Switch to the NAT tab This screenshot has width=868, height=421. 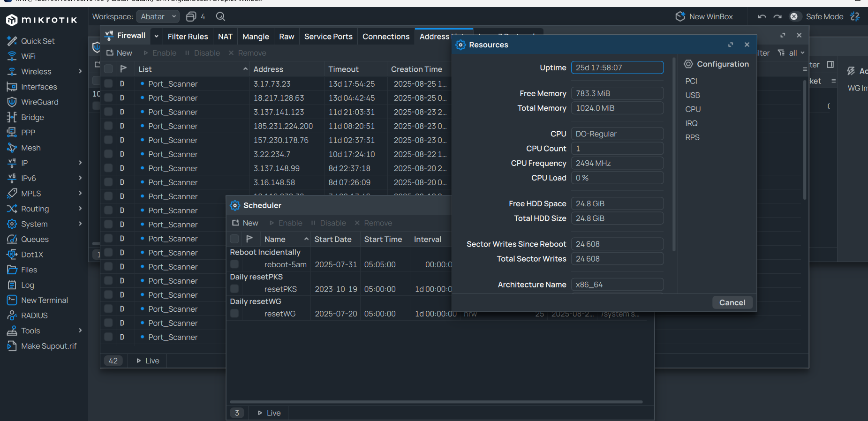coord(225,37)
